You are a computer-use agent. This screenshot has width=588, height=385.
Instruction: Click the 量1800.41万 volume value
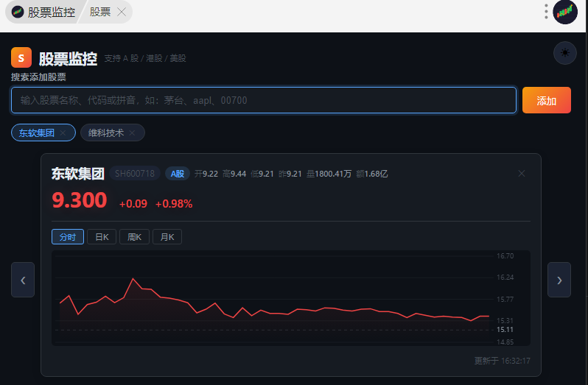[329, 174]
